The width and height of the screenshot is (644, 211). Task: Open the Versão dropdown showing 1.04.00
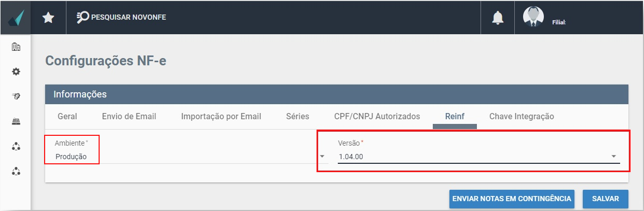pos(478,156)
